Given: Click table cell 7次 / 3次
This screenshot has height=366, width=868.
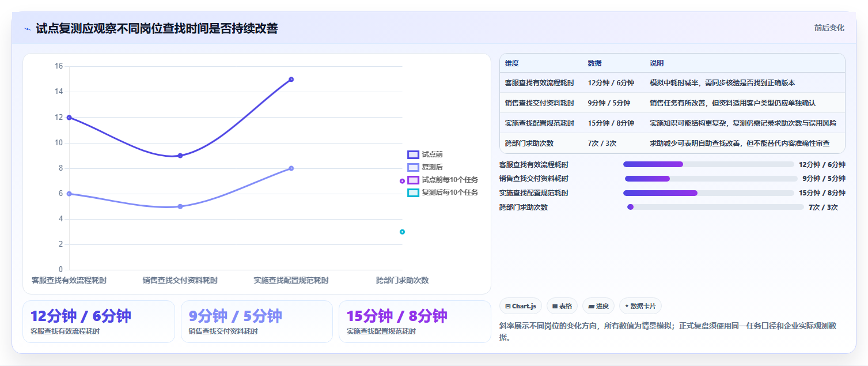Looking at the screenshot, I should 602,144.
